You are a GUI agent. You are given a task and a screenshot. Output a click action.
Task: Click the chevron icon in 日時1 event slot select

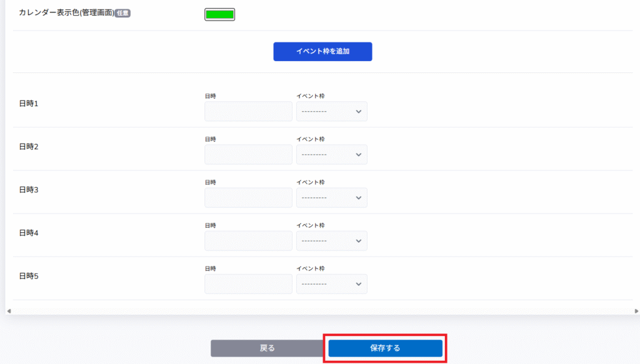tap(358, 112)
